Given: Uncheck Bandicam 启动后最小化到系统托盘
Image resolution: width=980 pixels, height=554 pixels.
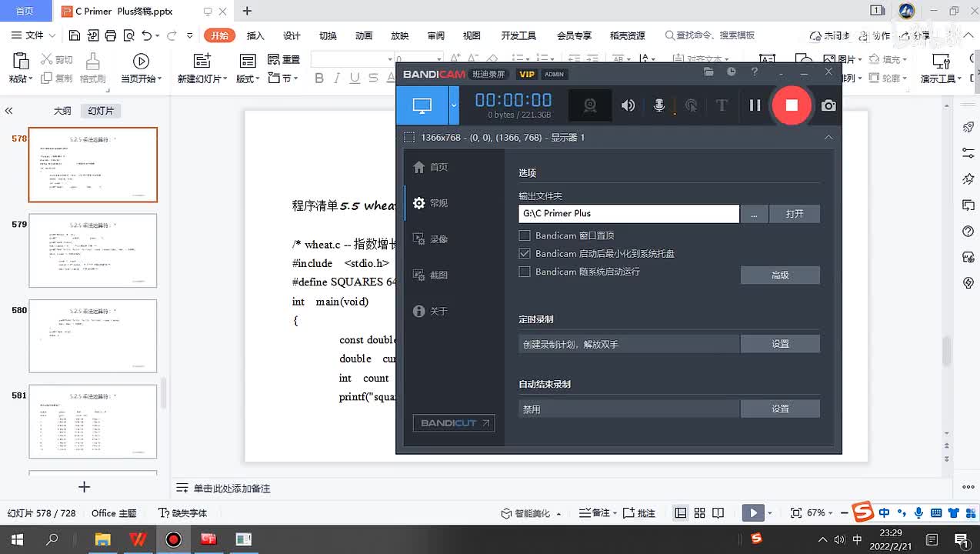Looking at the screenshot, I should click(525, 253).
